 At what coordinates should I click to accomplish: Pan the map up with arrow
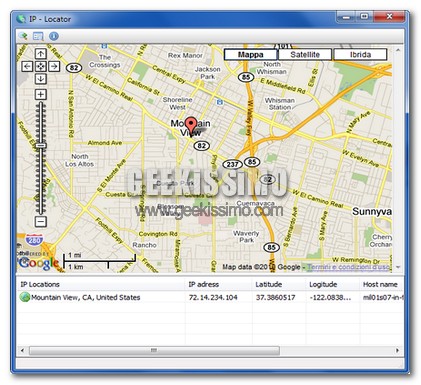[41, 54]
